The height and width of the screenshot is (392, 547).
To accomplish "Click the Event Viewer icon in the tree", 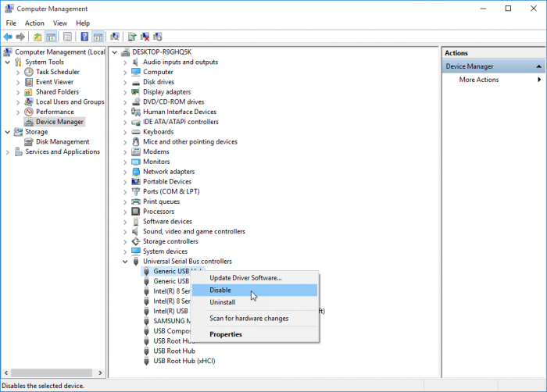I will click(29, 82).
